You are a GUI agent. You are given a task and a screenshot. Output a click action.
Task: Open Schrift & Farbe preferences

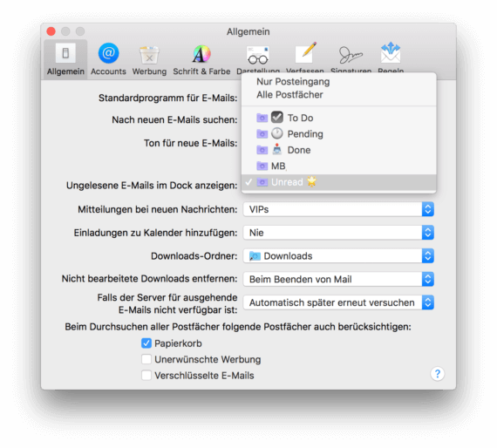click(201, 59)
